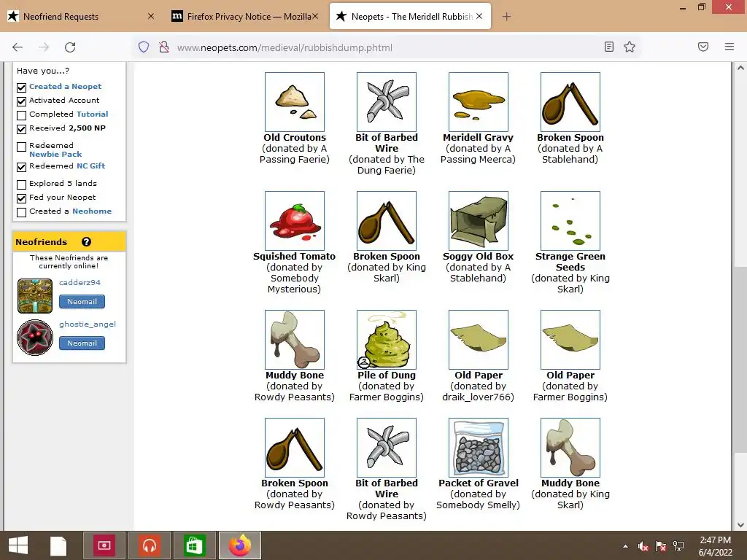Take Muddy Bone donated by King Skarl
Screen dimensions: 747x560
570,448
